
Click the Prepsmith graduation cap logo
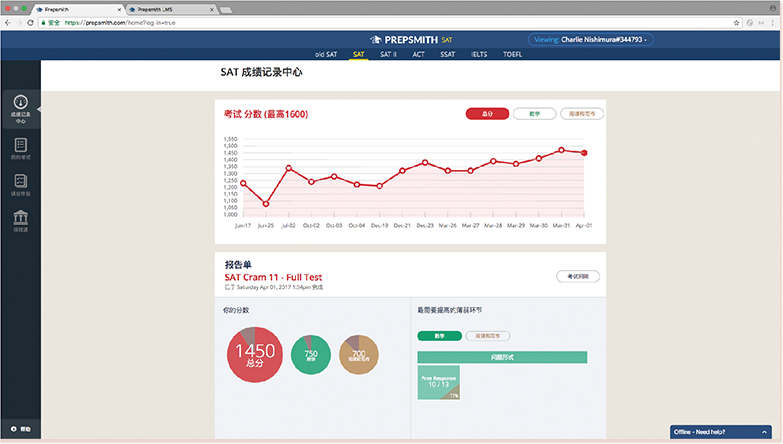376,39
